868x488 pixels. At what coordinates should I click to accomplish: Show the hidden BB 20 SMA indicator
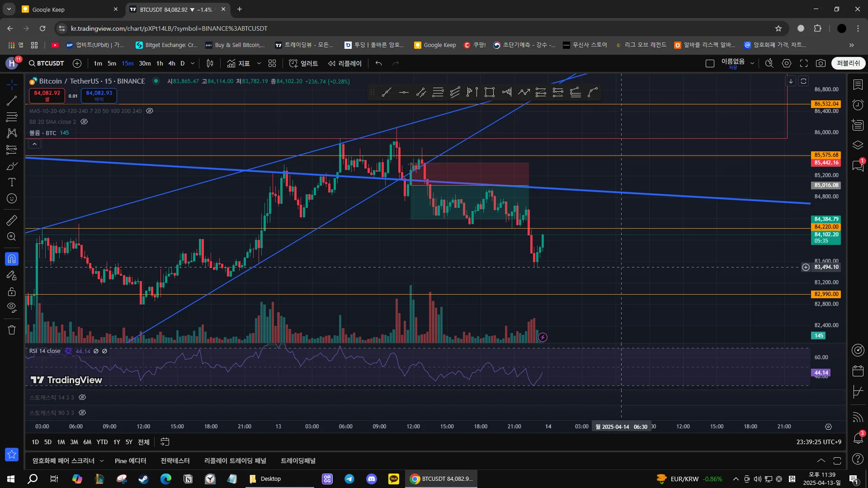pos(84,122)
